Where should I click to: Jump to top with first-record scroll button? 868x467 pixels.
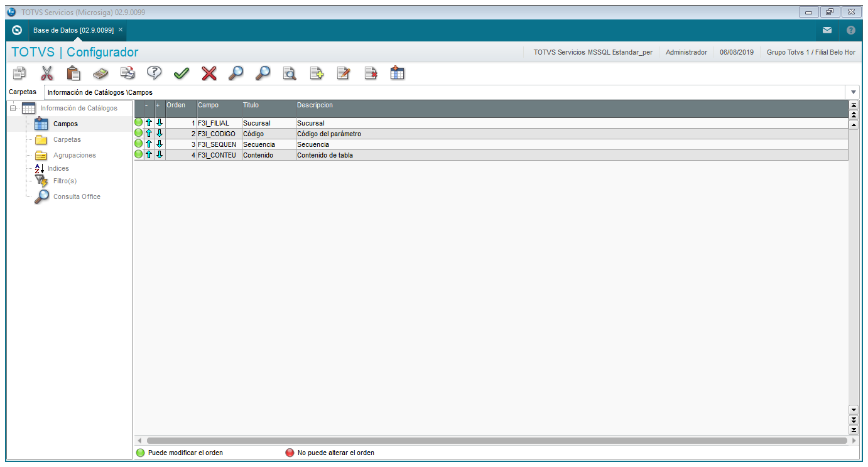point(854,105)
